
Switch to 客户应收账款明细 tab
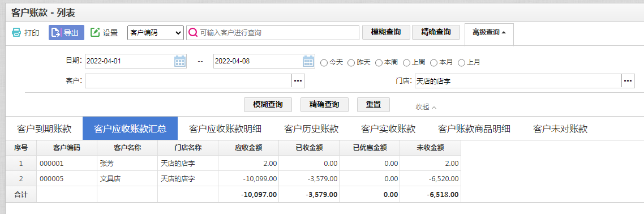click(x=225, y=129)
